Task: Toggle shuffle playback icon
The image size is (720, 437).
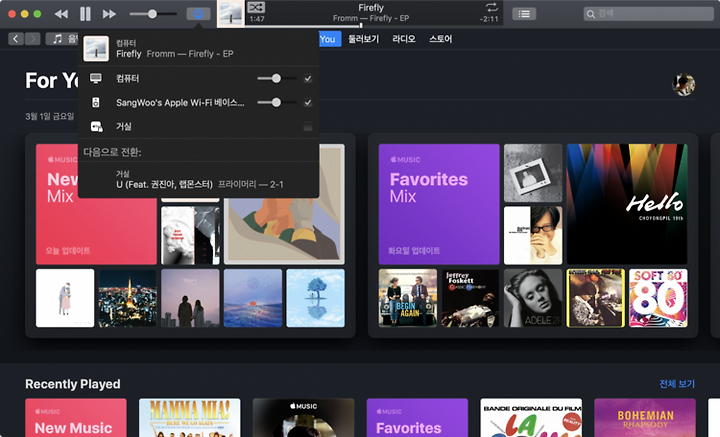Action: 256,7
